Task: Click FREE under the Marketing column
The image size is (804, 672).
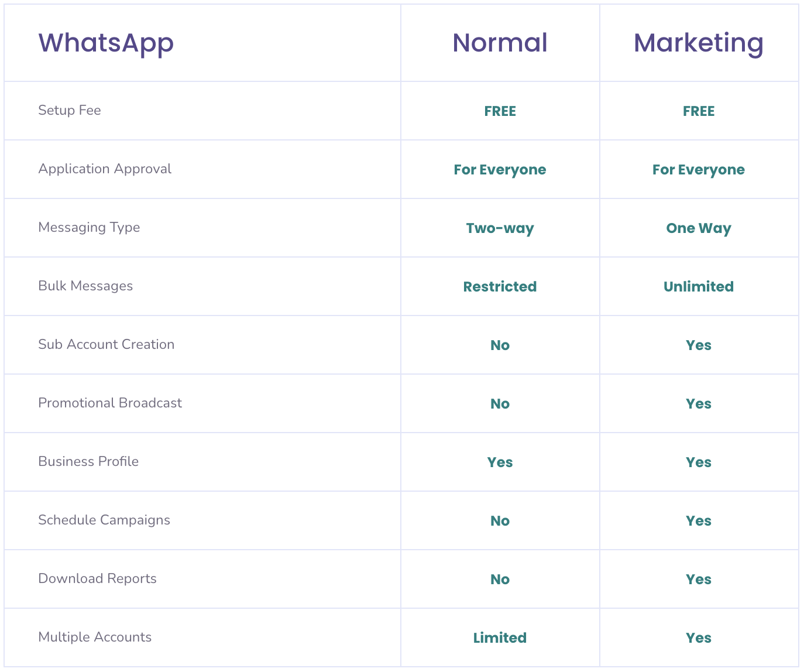Action: click(699, 111)
